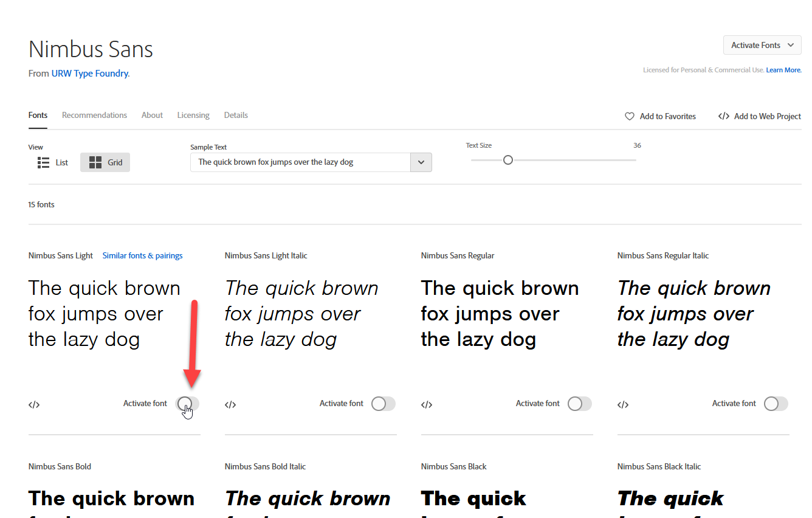Click the Grid view icon

pyautogui.click(x=95, y=162)
